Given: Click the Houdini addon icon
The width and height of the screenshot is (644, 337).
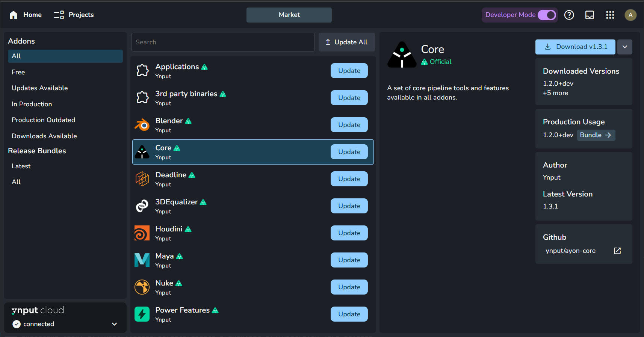Looking at the screenshot, I should click(142, 233).
